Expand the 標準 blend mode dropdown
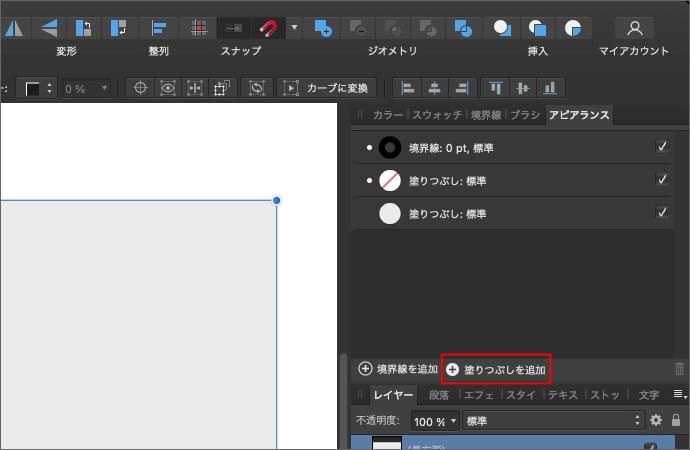690x450 pixels. point(553,421)
